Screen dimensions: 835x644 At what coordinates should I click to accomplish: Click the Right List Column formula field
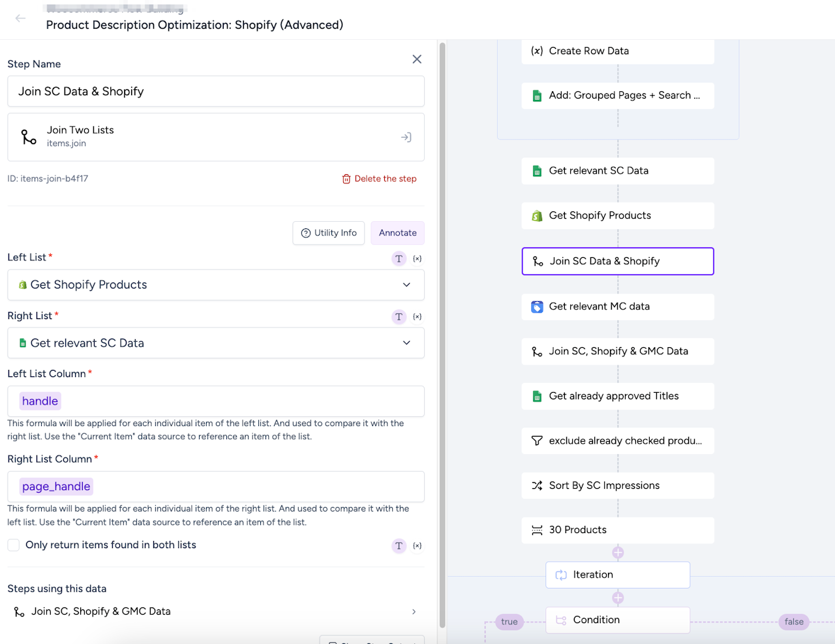point(216,487)
